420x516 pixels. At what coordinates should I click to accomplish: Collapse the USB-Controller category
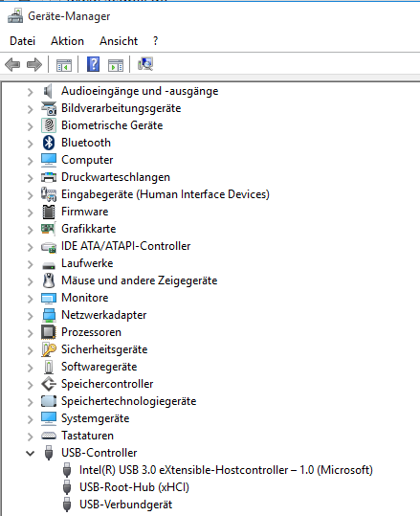point(31,453)
